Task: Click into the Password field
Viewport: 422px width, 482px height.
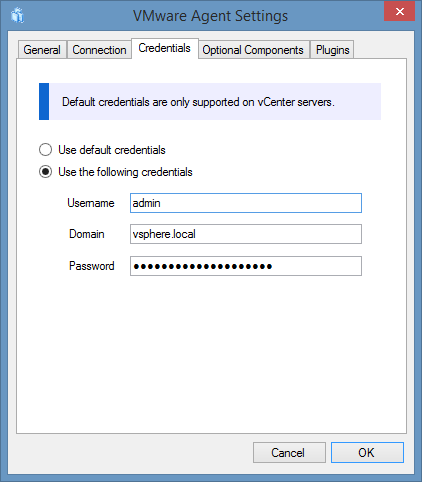Action: tap(246, 266)
